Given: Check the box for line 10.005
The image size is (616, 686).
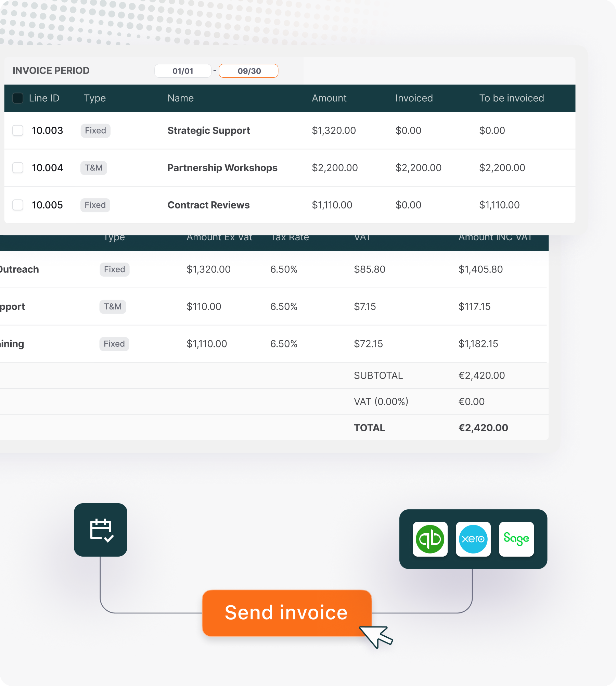Looking at the screenshot, I should click(18, 205).
